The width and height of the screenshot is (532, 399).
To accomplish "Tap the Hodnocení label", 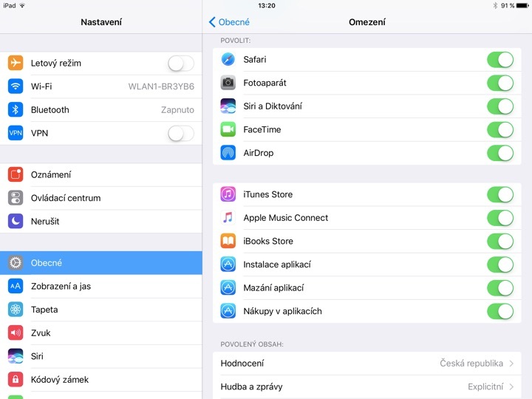I will point(242,364).
